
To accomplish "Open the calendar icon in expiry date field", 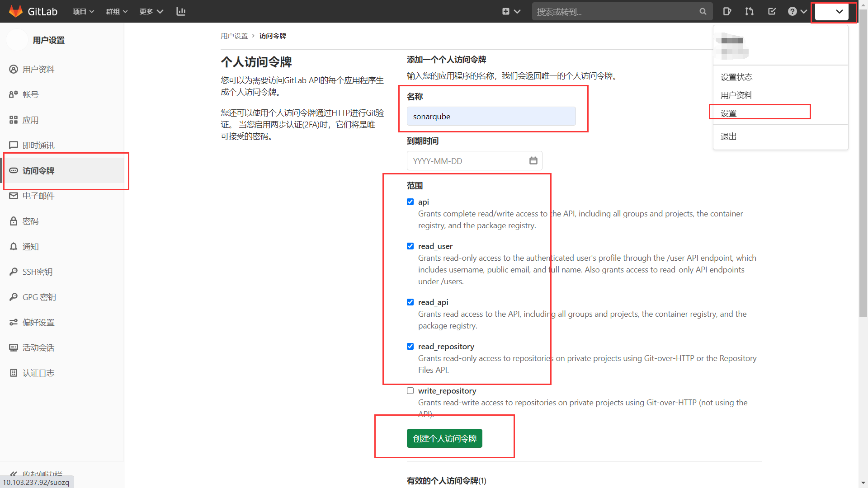I will tap(533, 161).
